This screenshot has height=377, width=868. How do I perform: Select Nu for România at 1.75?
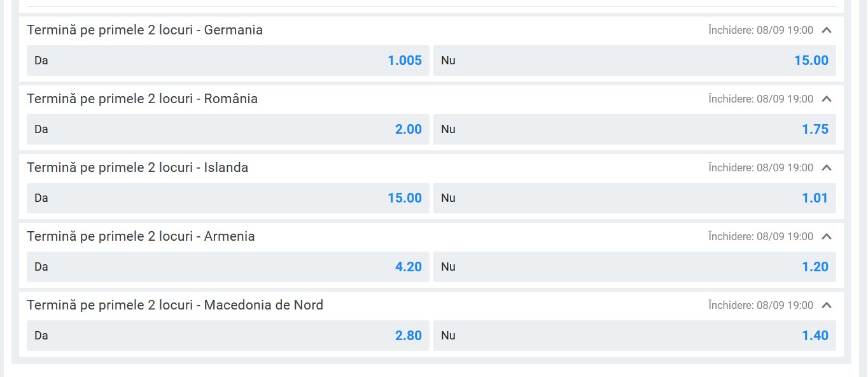634,129
